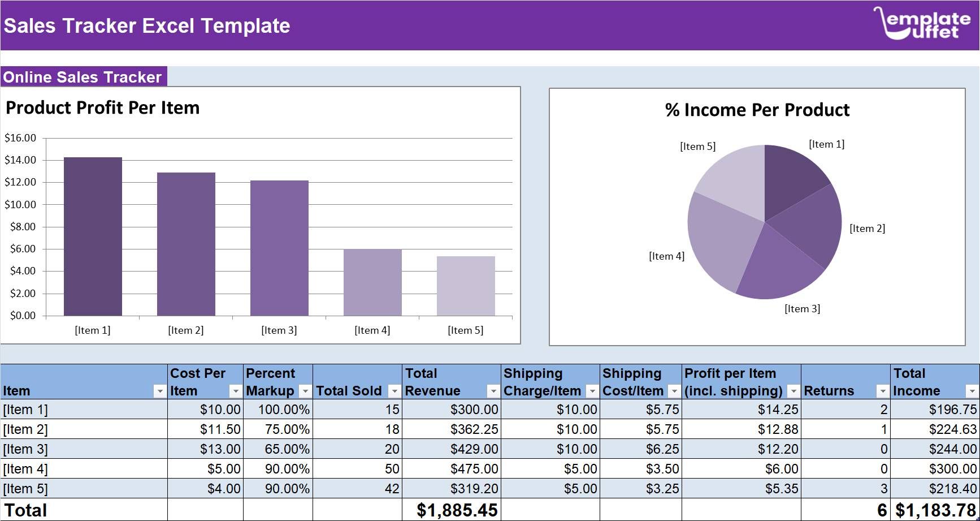Open the Cost Per Item filter dropdown
The height and width of the screenshot is (521, 980).
(236, 391)
